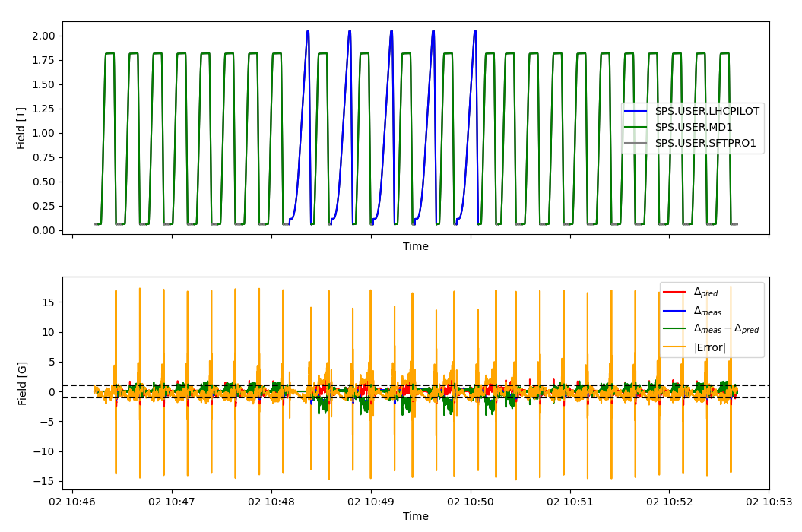The height and width of the screenshot is (532, 802).
Task: Select the Δmeas − Δpred legend entry text
Action: point(726,329)
